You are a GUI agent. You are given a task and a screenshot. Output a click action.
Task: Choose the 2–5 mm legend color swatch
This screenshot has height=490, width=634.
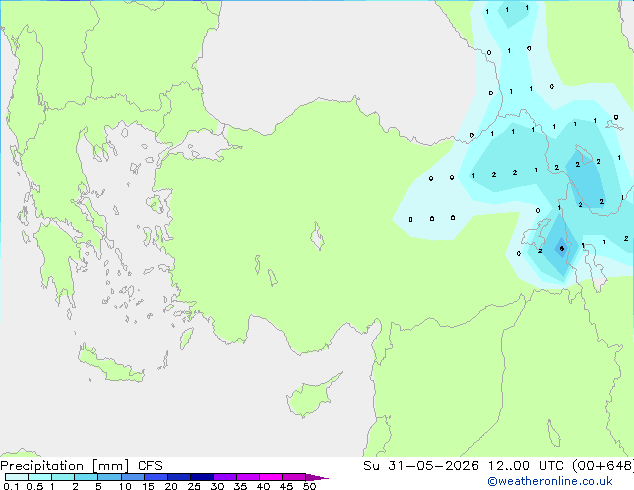[86, 477]
